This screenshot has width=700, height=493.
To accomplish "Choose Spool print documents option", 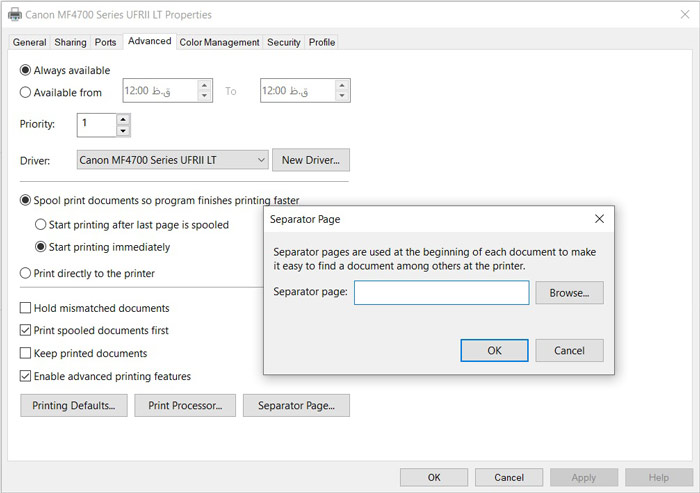I will [x=25, y=200].
